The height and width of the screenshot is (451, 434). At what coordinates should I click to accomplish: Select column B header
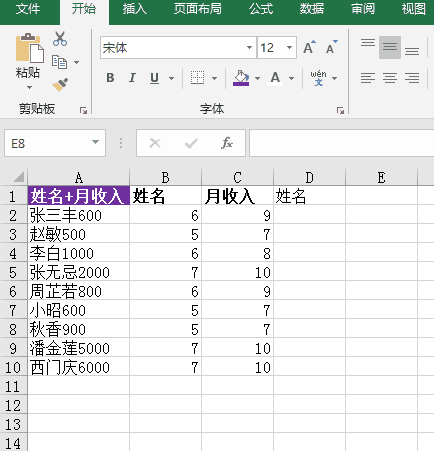point(165,178)
